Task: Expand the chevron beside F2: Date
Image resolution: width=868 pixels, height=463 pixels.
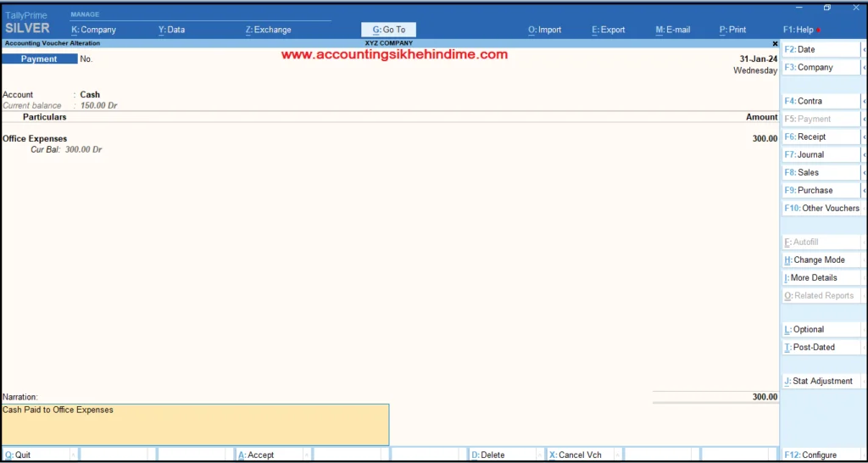Action: [x=864, y=49]
